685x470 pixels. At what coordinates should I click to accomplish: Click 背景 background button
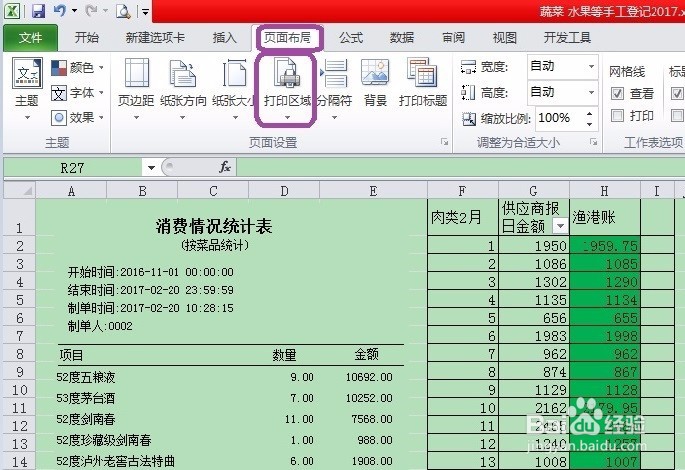coord(375,83)
